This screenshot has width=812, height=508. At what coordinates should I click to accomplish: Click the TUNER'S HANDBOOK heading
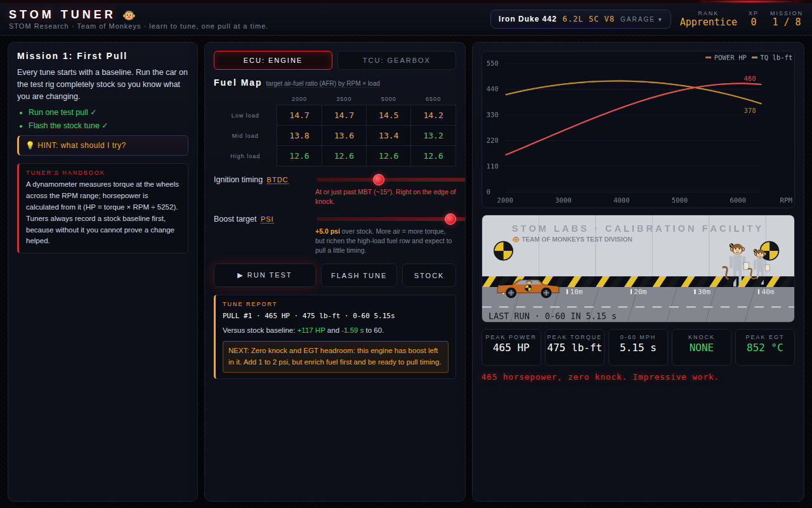(x=66, y=173)
